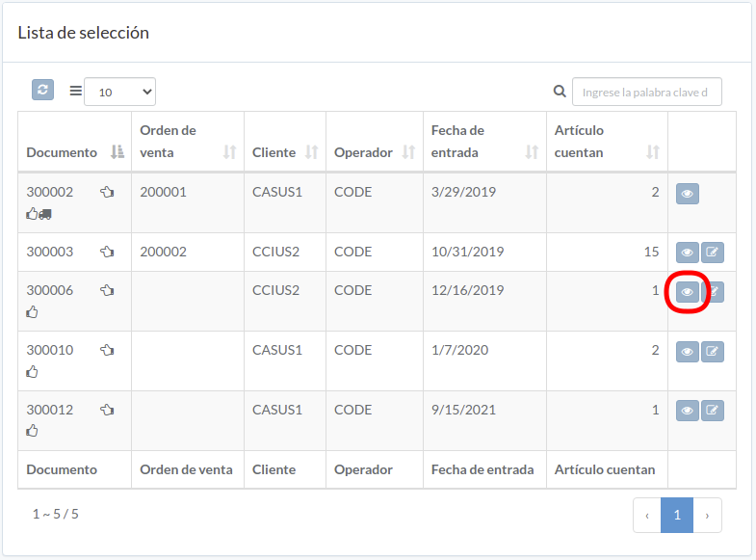Go to previous page arrow
The image size is (756, 560).
[x=647, y=515]
